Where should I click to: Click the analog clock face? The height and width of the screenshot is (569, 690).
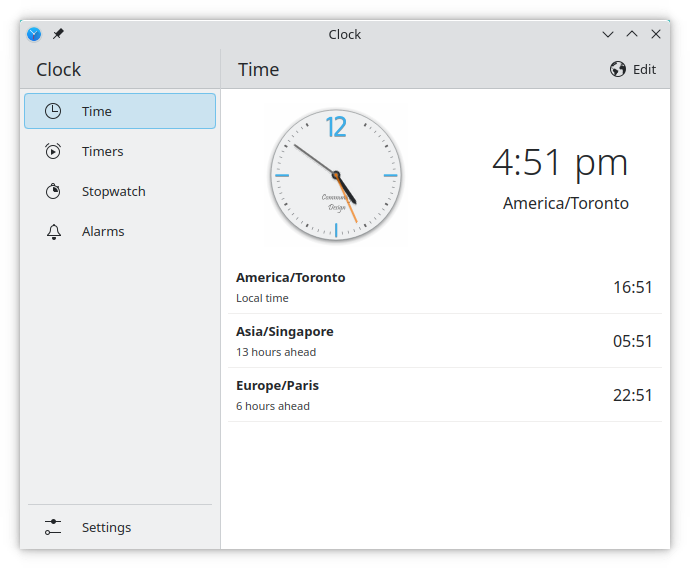336,175
